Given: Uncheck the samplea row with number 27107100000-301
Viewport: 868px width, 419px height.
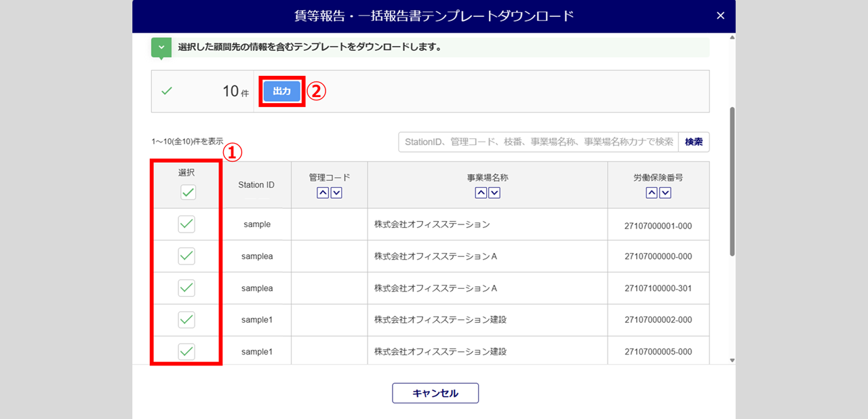Looking at the screenshot, I should pyautogui.click(x=186, y=288).
